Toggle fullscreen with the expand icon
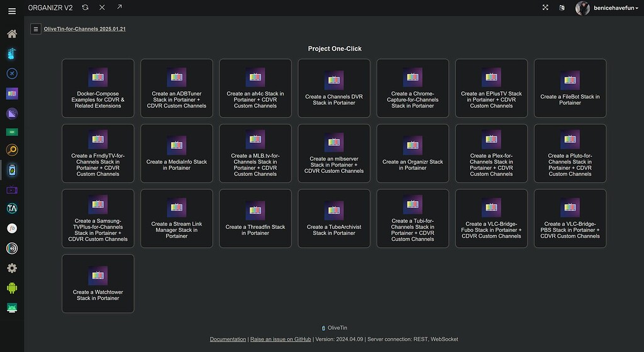 coord(545,8)
